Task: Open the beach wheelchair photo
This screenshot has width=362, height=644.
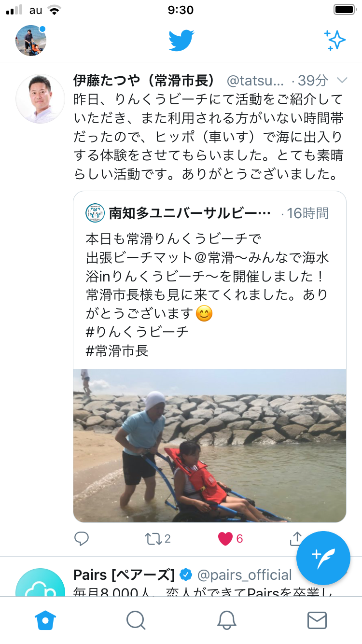Action: 209,446
